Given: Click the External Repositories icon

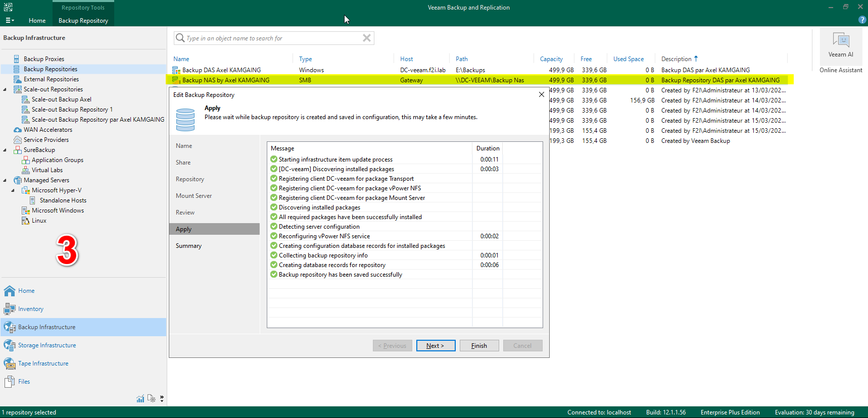Looking at the screenshot, I should 17,79.
